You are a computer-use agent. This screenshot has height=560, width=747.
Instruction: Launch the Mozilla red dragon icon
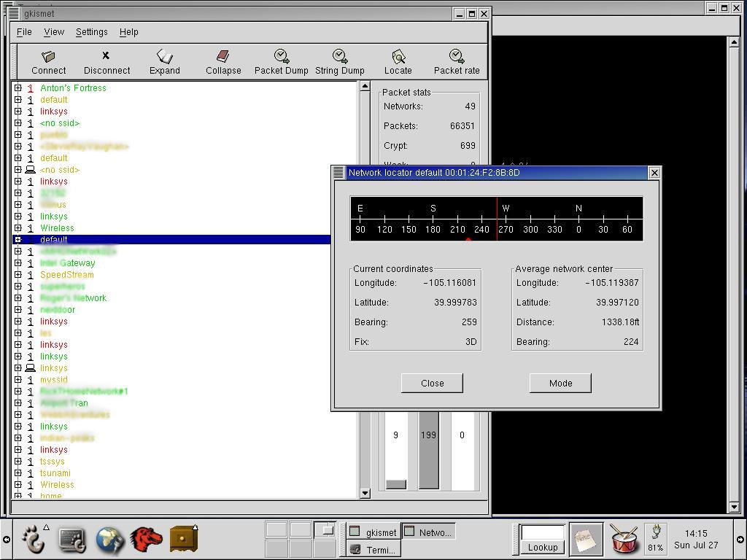tap(146, 539)
